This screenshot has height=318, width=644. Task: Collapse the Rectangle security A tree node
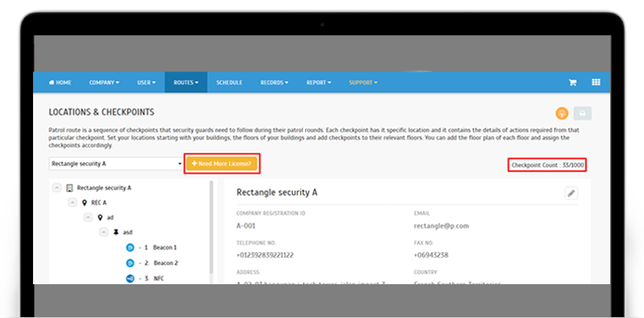coord(57,188)
